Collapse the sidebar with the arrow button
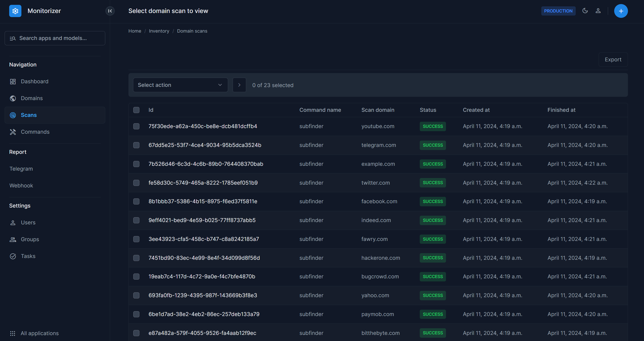The width and height of the screenshot is (644, 341). point(110,11)
